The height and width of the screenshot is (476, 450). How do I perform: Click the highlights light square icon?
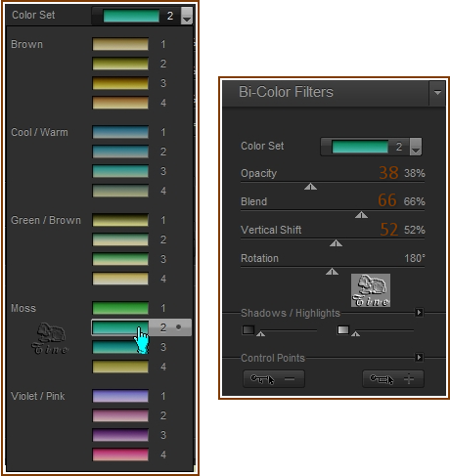point(343,330)
